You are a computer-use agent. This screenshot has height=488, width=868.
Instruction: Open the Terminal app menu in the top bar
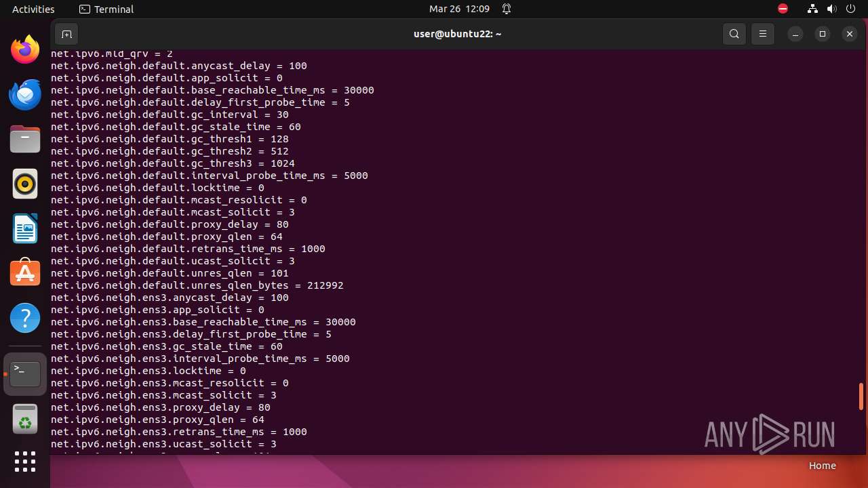[106, 9]
